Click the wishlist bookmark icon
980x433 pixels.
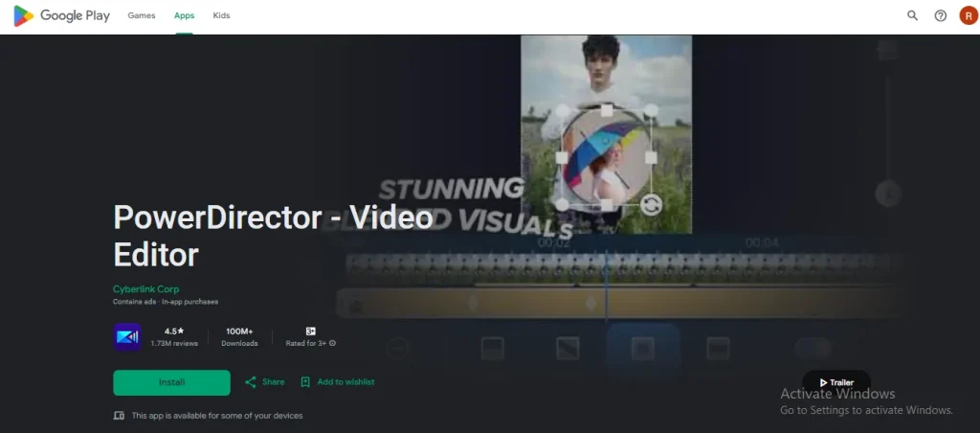point(305,381)
